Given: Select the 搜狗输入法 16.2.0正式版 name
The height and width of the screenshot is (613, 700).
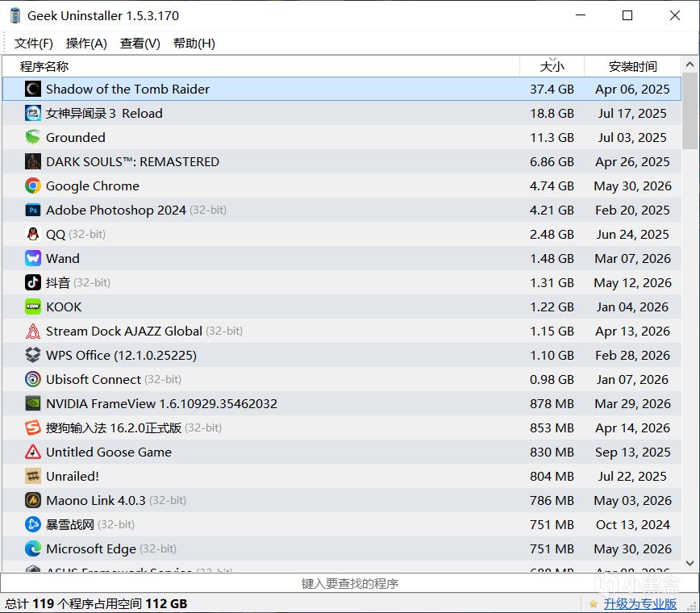Looking at the screenshot, I should (x=114, y=427).
